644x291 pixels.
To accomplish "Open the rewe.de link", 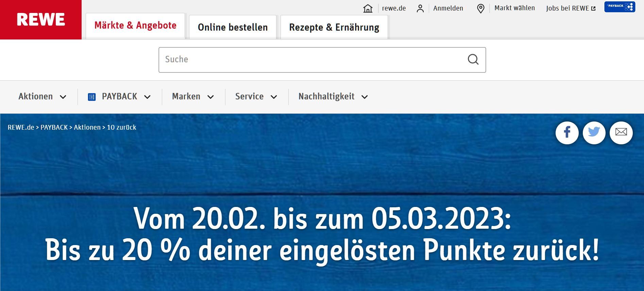I will pos(394,9).
